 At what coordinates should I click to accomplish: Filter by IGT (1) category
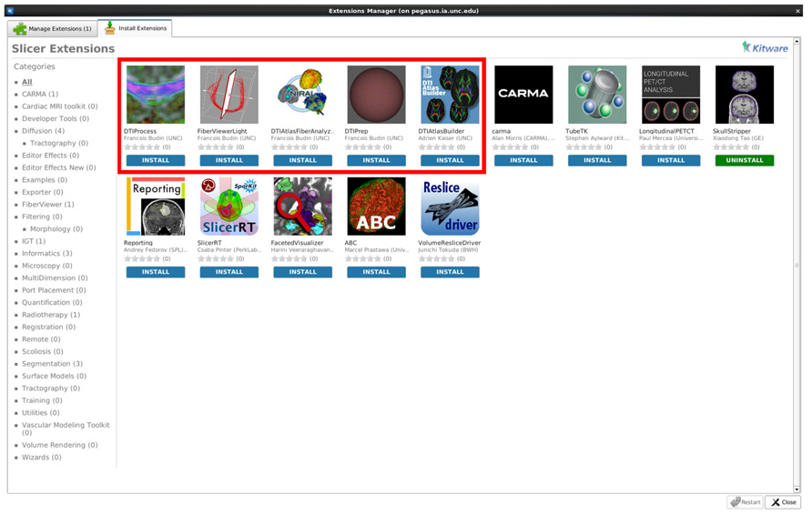point(34,241)
